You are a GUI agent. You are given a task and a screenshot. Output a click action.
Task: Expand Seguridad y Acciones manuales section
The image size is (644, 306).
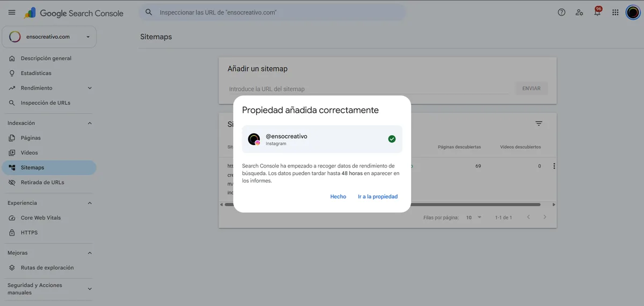[x=90, y=289]
